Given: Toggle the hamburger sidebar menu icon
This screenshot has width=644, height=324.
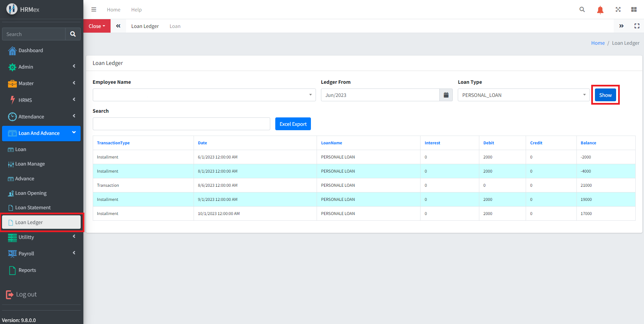Looking at the screenshot, I should pos(94,10).
